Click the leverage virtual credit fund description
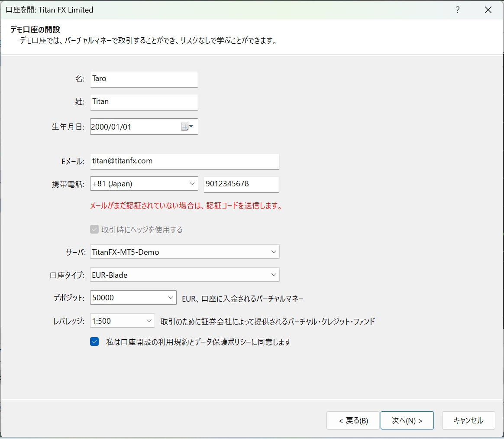Viewport: 504px width, 439px height. click(x=268, y=321)
